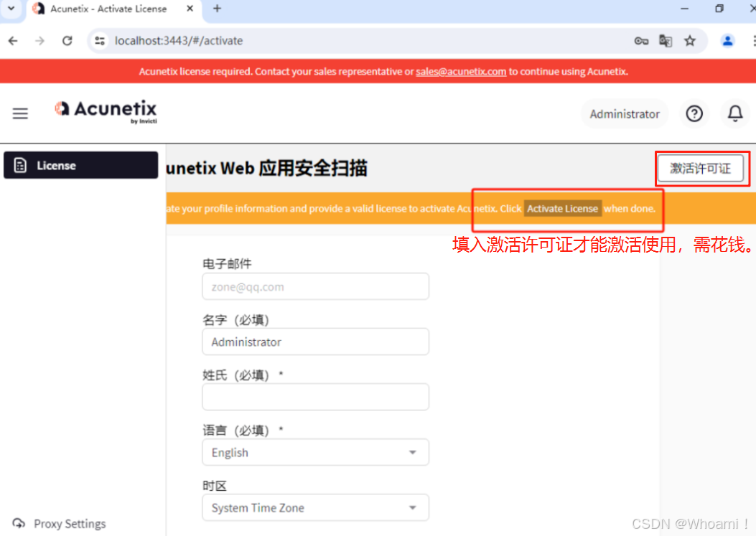Viewport: 756px width, 536px height.
Task: Click the translate page icon
Action: click(666, 41)
